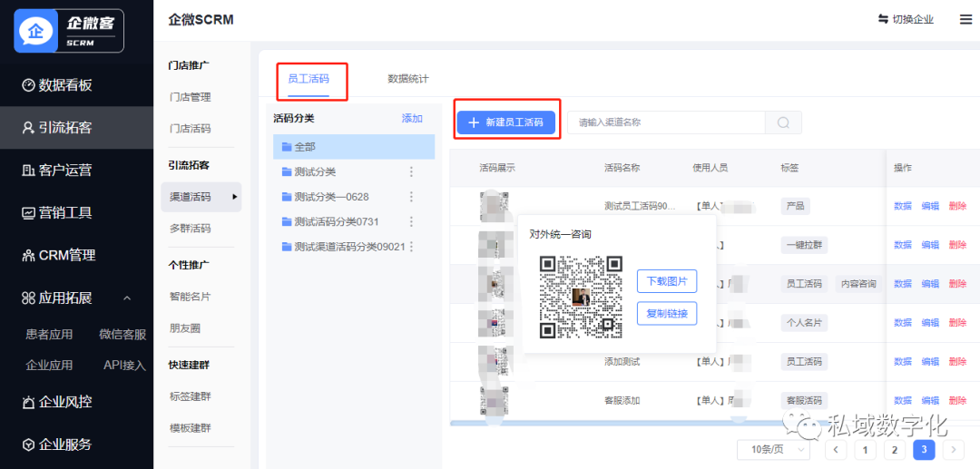Open 企业应用 submenu item
Image resolution: width=980 pixels, height=469 pixels.
[x=49, y=365]
